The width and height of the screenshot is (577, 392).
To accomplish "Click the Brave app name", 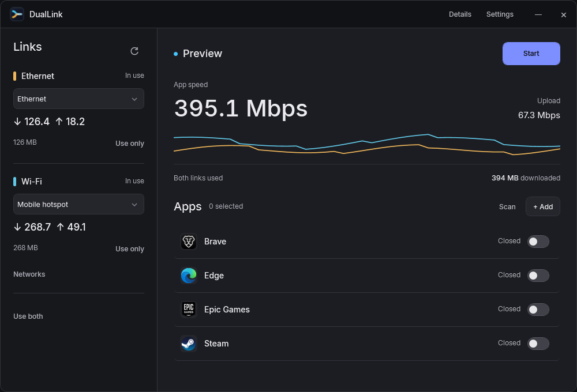I will click(x=215, y=242).
